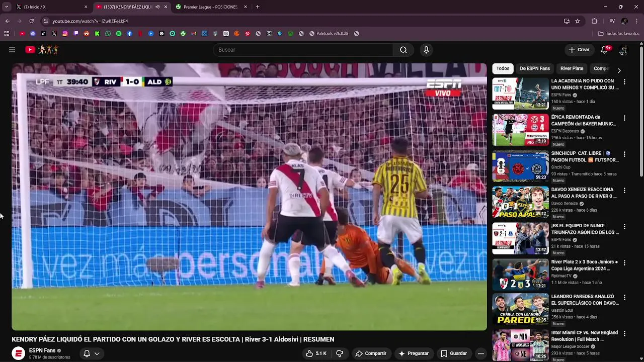
Task: Reload the page with the refresh icon
Action: [x=31, y=21]
